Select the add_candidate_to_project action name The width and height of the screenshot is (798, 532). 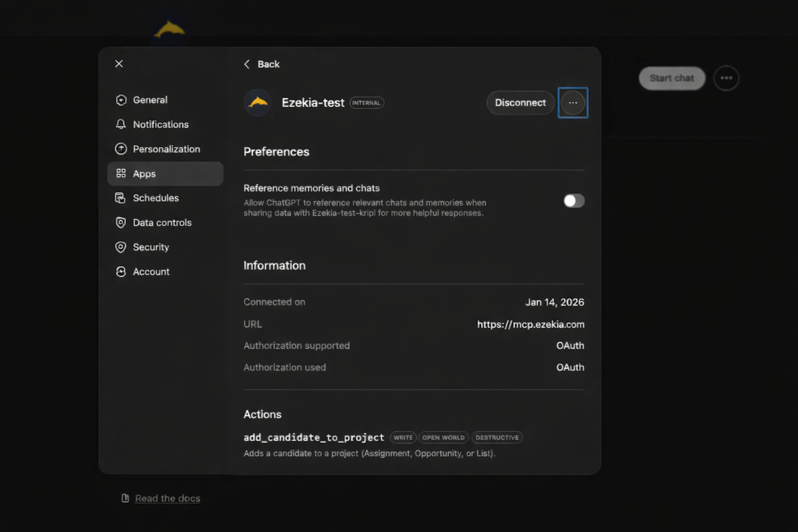pyautogui.click(x=314, y=437)
